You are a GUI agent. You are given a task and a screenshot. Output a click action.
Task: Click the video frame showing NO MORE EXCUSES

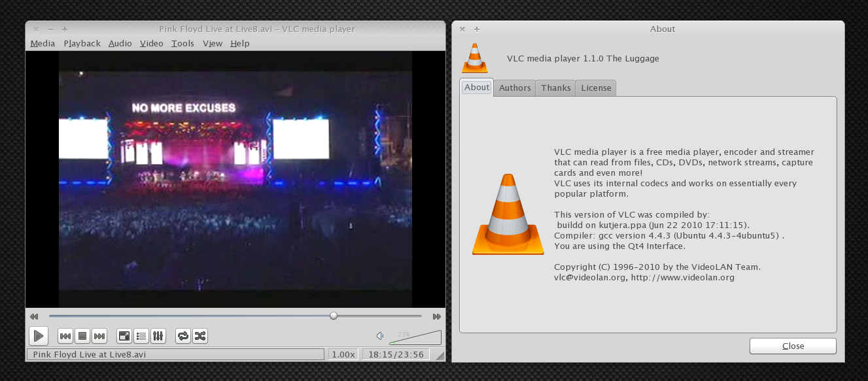pos(235,180)
